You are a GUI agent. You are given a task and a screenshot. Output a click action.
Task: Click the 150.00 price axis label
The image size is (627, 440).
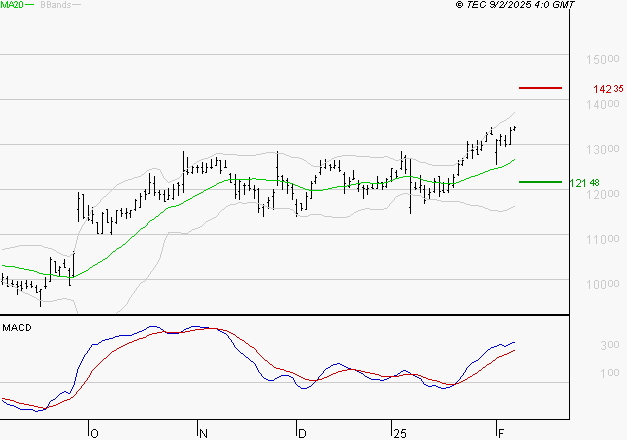click(603, 60)
